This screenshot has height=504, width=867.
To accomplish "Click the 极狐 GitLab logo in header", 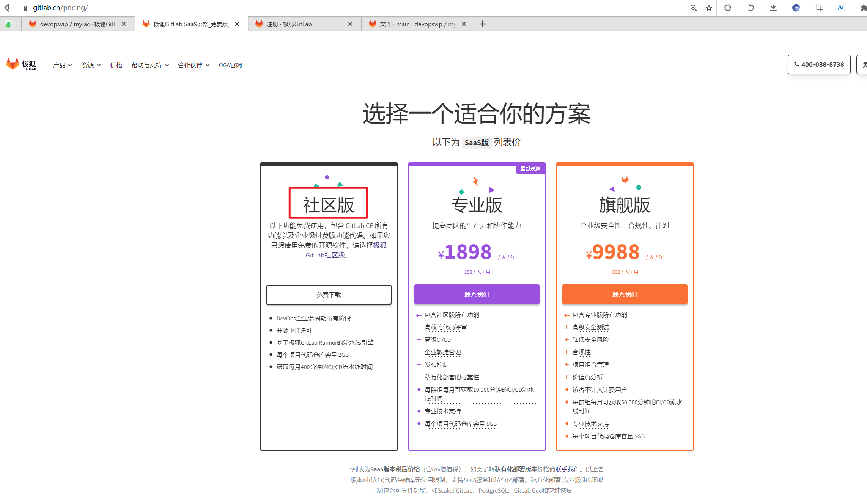I will [21, 64].
